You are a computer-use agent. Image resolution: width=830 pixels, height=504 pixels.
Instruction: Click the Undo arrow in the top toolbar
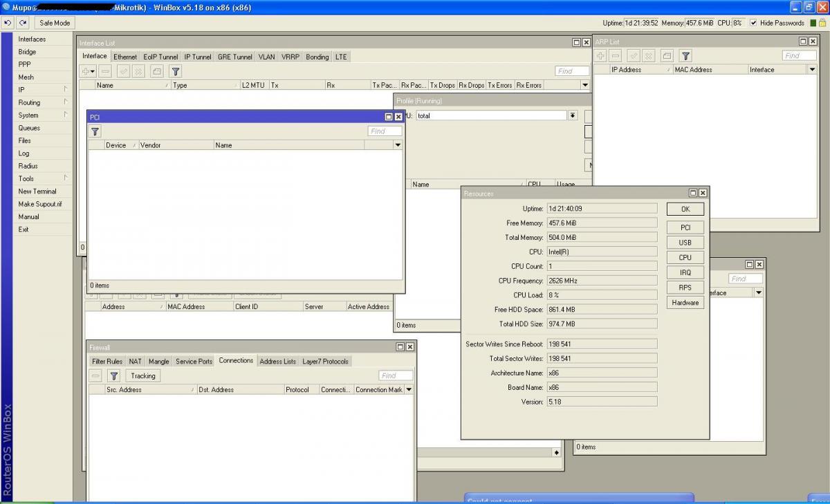pos(8,23)
